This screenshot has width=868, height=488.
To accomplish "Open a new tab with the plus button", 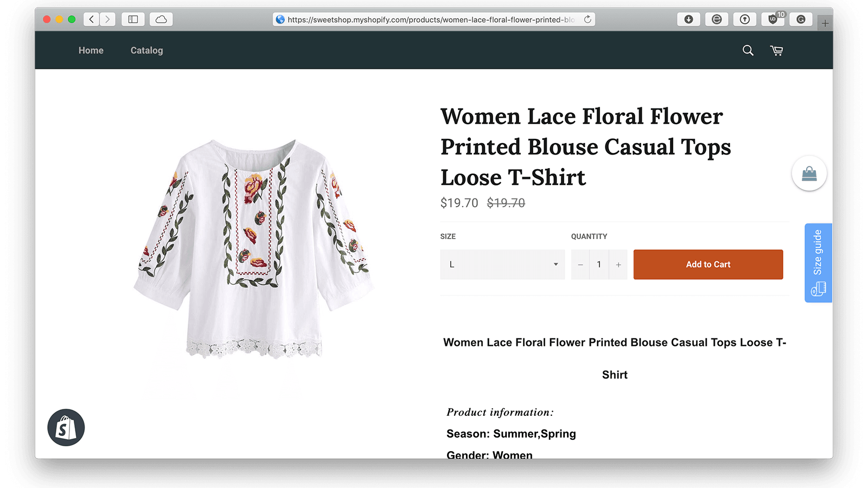I will click(825, 23).
